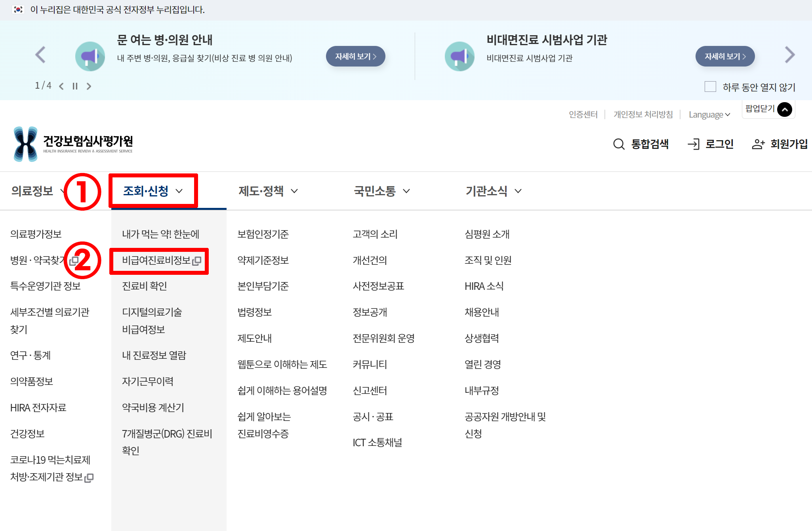
Task: Click the Korean flag icon in the top banner
Action: 17,10
